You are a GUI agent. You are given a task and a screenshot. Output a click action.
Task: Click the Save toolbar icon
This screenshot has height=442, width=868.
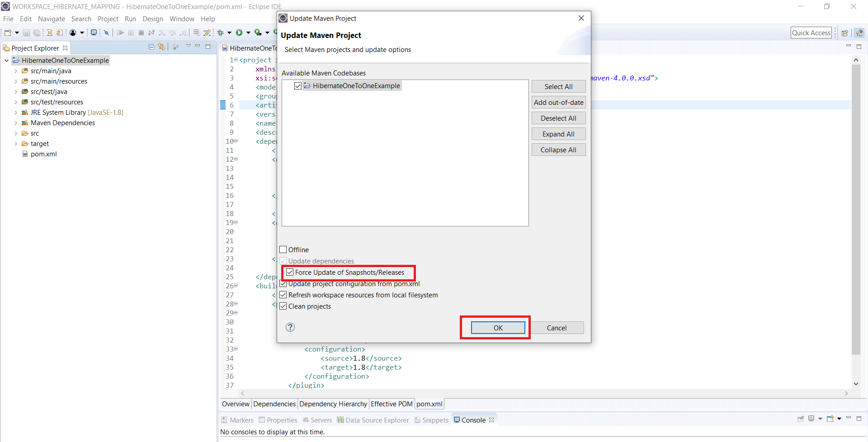tap(26, 33)
